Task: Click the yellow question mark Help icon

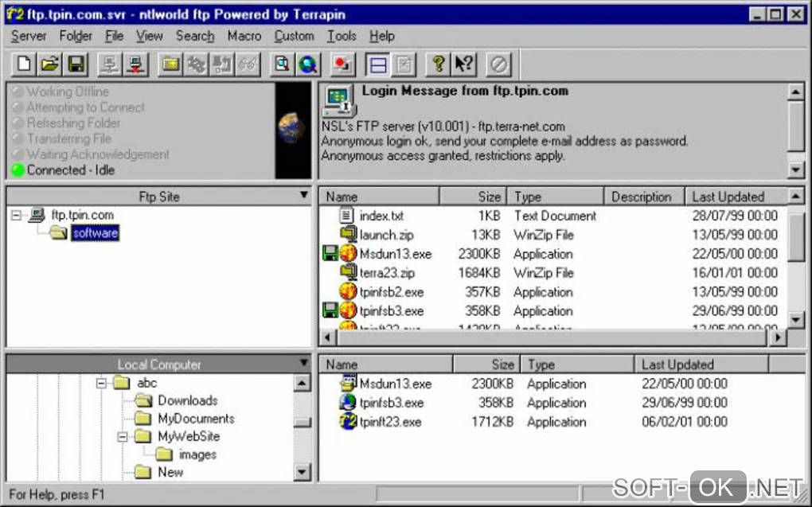Action: [438, 64]
